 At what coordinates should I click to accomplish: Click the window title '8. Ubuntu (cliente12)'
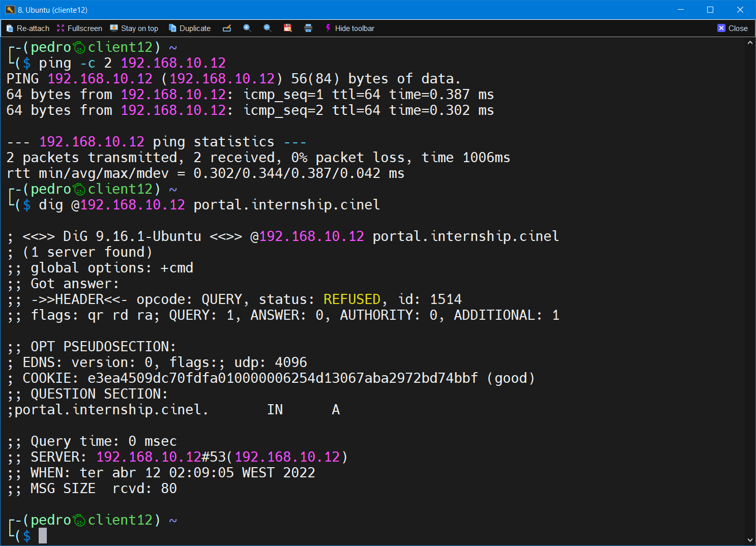tap(53, 10)
